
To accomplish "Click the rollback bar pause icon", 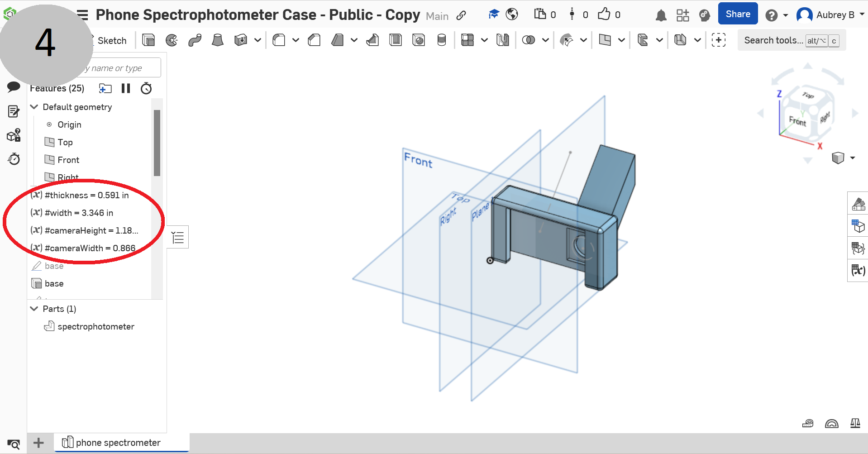I will 126,88.
